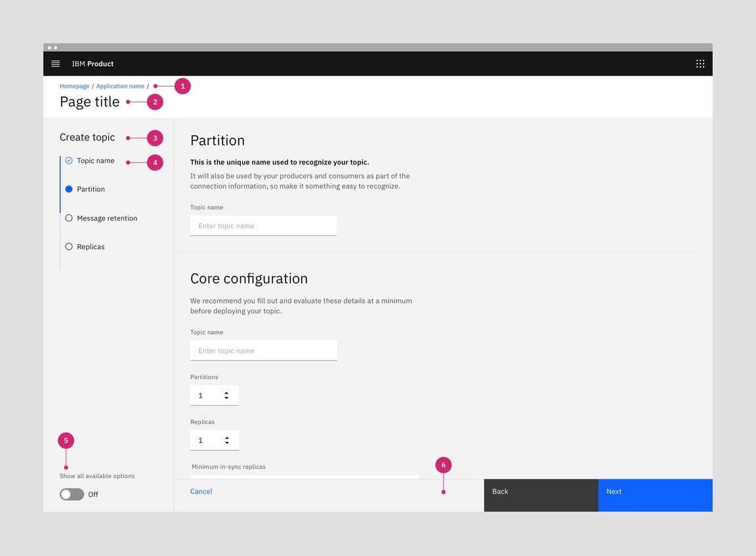Click annotation marker number 6
Image resolution: width=756 pixels, height=556 pixels.
[x=443, y=465]
